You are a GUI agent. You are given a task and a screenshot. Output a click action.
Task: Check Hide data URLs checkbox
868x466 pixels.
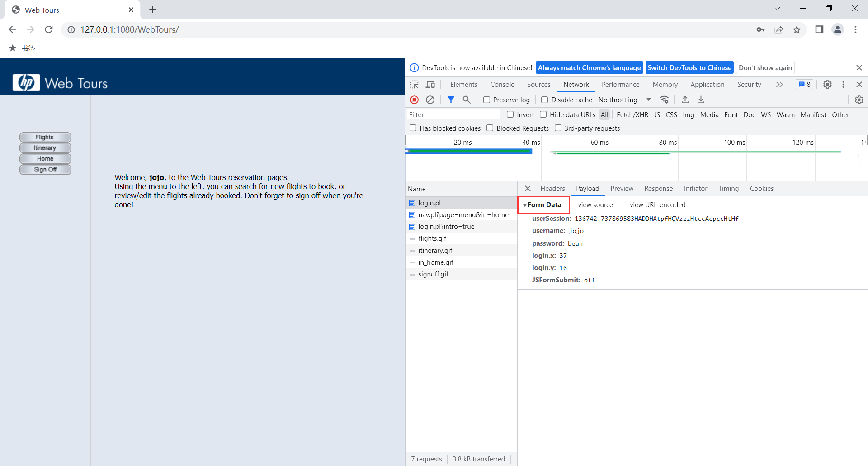543,114
